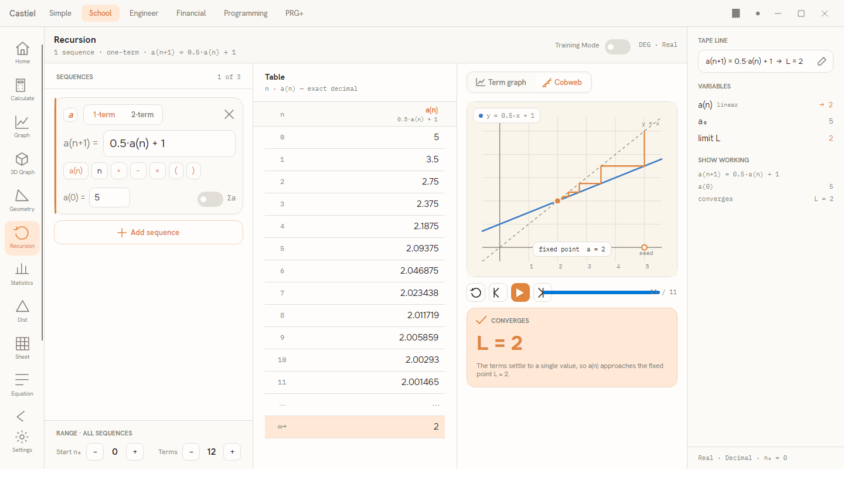Insert minus operator into formula
The width and height of the screenshot is (844, 504).
click(138, 171)
